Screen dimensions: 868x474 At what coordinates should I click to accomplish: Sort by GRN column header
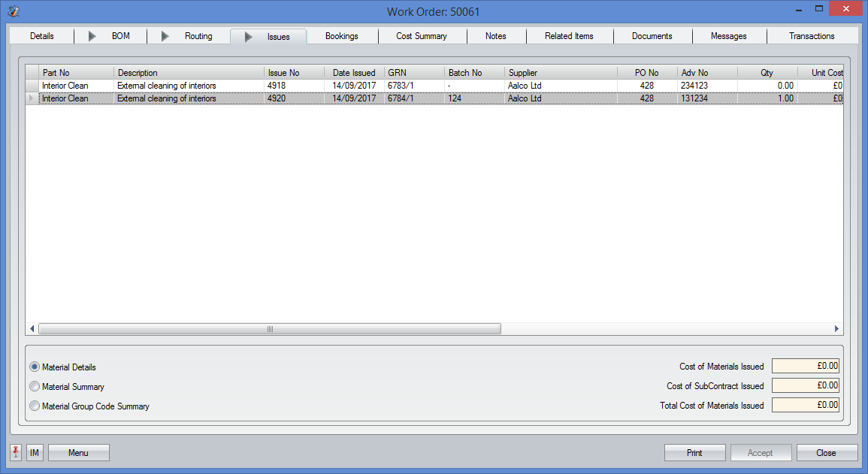click(414, 72)
